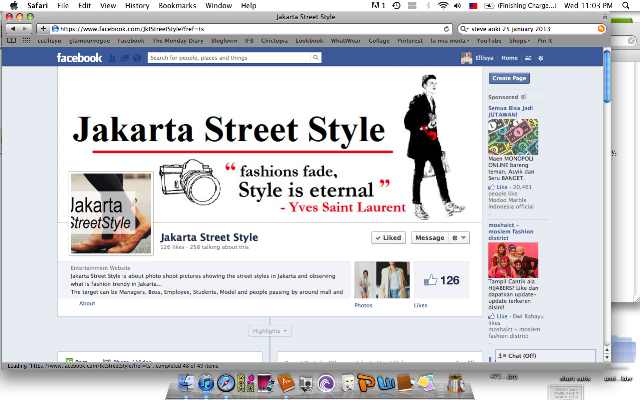Image resolution: width=640 pixels, height=400 pixels.
Task: Open the History menu
Action: (x=137, y=5)
